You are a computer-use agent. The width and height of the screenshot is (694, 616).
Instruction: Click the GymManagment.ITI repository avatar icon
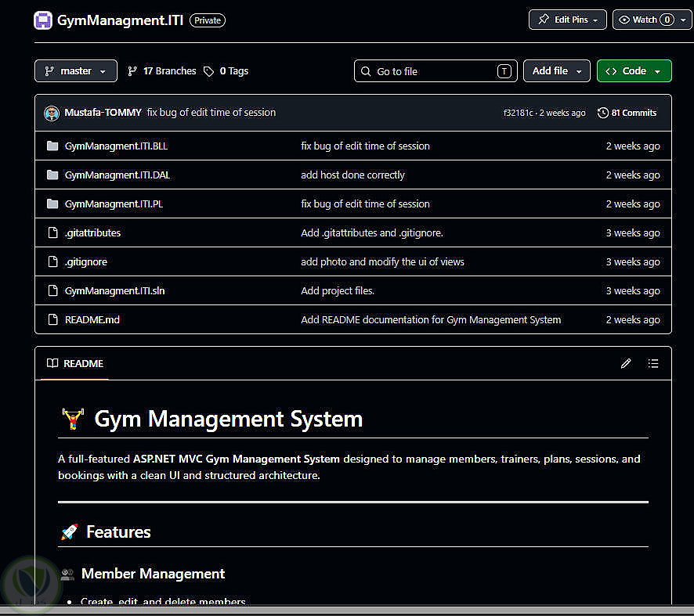click(43, 20)
